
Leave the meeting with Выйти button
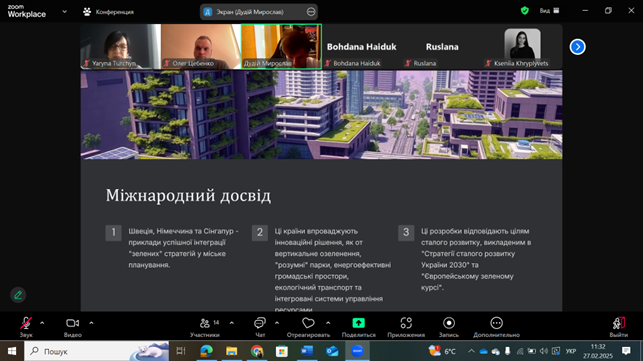pyautogui.click(x=618, y=327)
